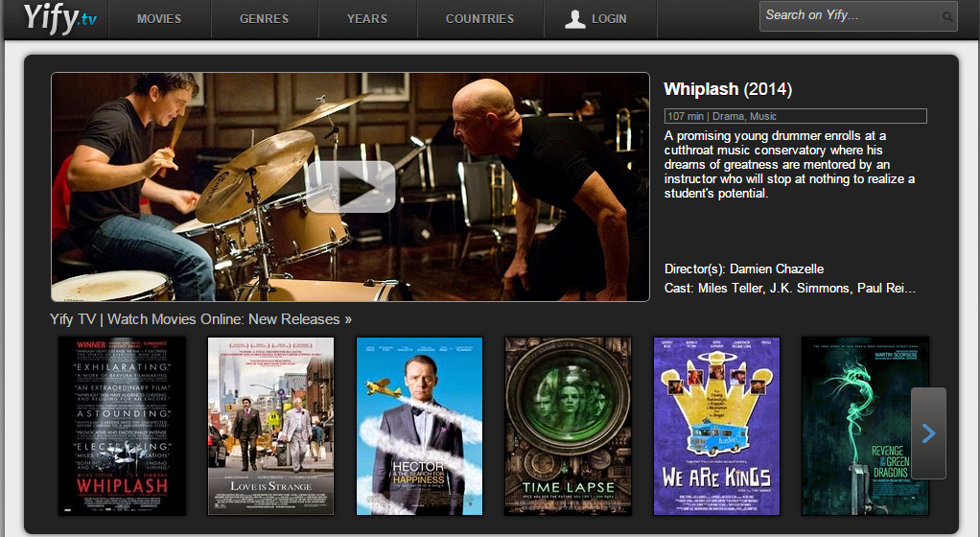This screenshot has width=980, height=537.
Task: Click the Login link
Action: click(x=609, y=19)
